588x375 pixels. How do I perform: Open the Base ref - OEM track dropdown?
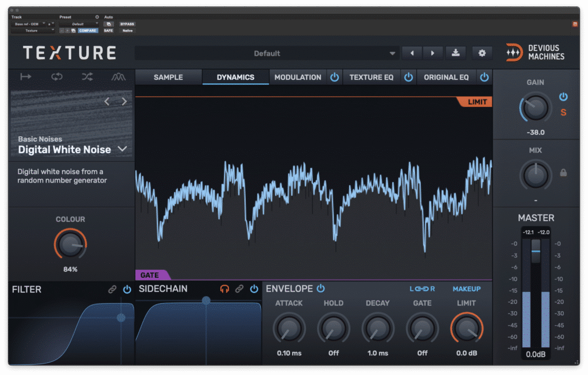click(x=29, y=24)
